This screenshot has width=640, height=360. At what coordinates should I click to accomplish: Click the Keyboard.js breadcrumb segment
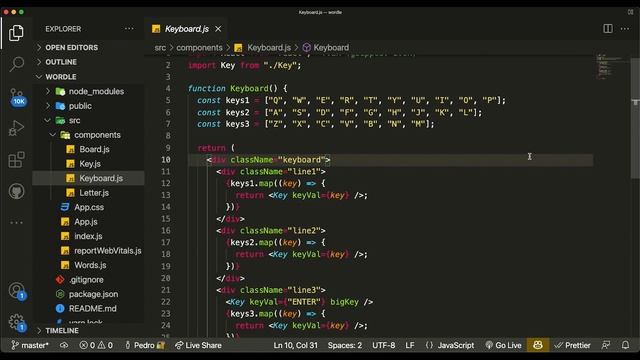263,48
